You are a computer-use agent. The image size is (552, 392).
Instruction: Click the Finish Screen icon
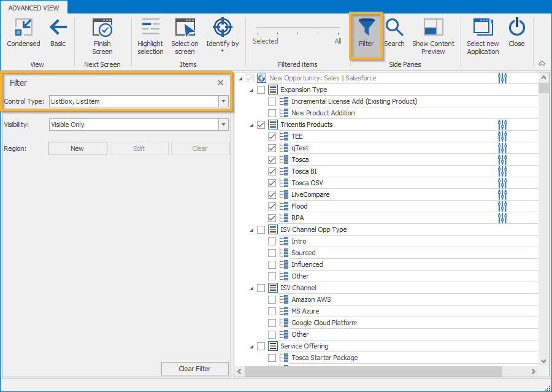coord(102,28)
